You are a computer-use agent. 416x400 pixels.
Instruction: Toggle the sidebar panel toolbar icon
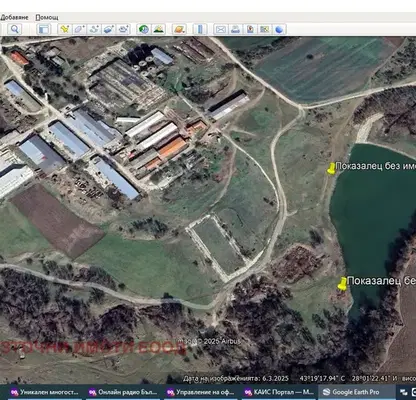point(44,29)
